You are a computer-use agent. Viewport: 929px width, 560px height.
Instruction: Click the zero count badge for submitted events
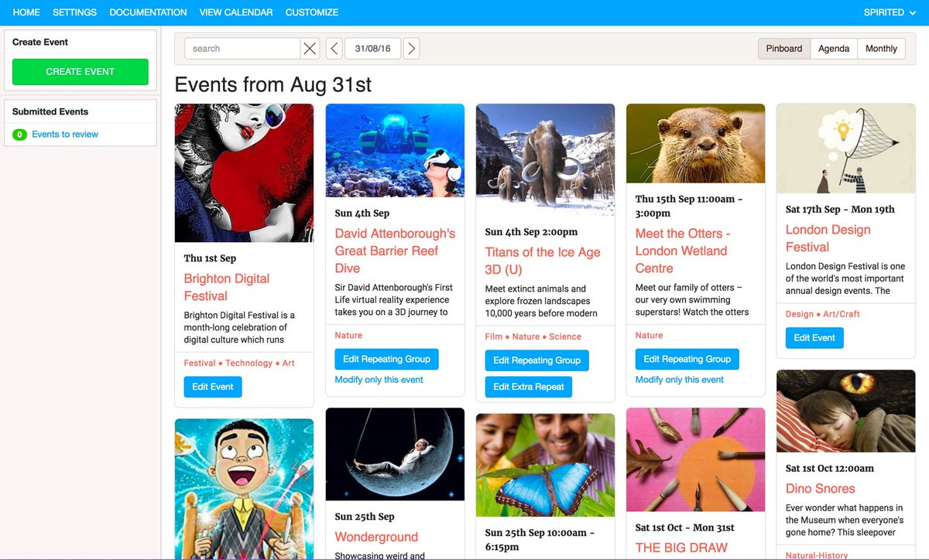click(x=20, y=135)
